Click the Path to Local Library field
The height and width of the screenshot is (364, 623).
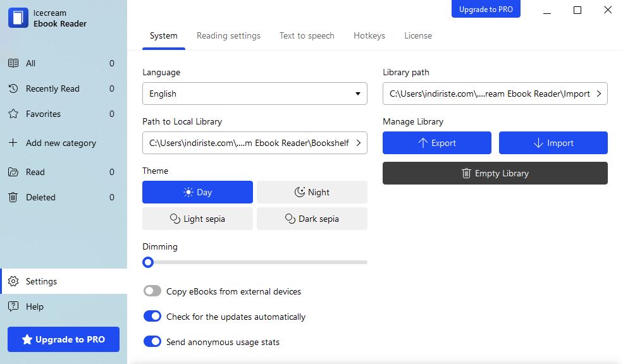pos(255,143)
